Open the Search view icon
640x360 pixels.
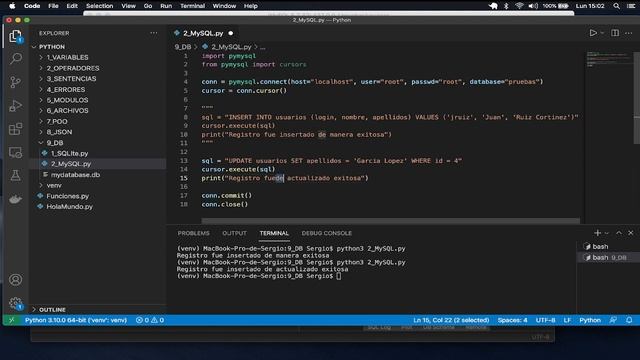pos(16,58)
